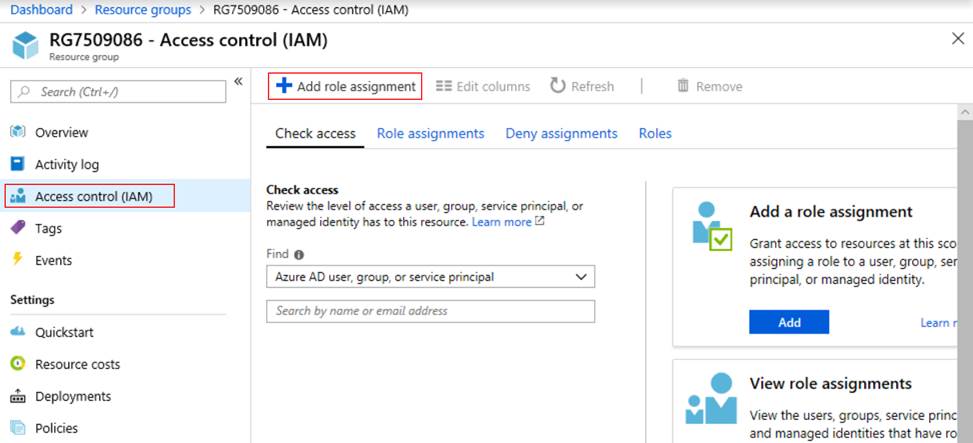
Task: Select the Tags purple tag icon
Action: pyautogui.click(x=18, y=228)
